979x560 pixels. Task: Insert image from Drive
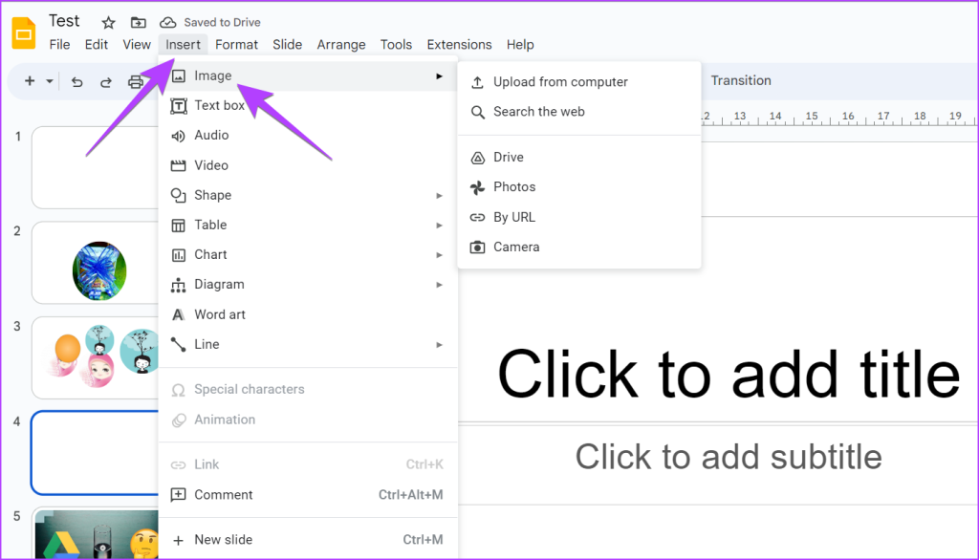509,157
